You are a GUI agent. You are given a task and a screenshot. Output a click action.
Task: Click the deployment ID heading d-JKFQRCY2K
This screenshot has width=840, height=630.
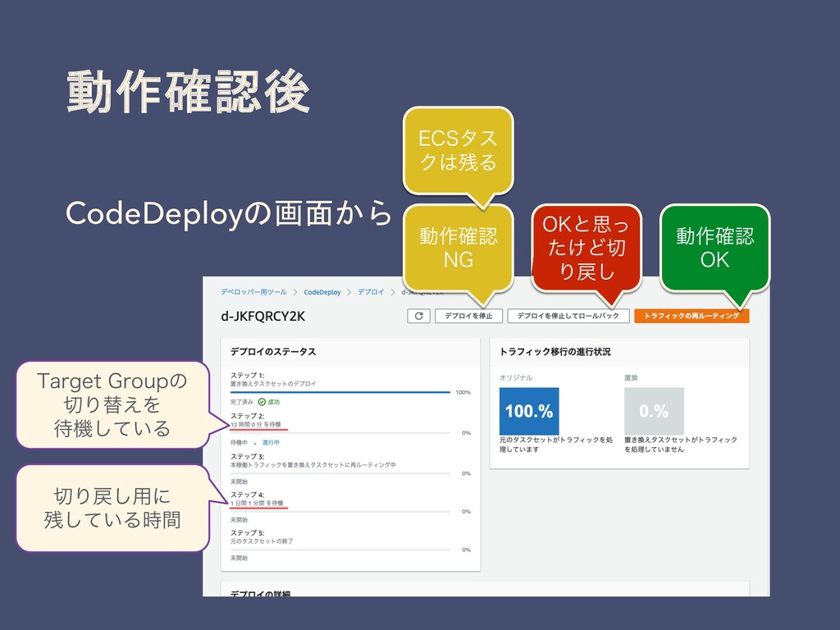(x=263, y=317)
